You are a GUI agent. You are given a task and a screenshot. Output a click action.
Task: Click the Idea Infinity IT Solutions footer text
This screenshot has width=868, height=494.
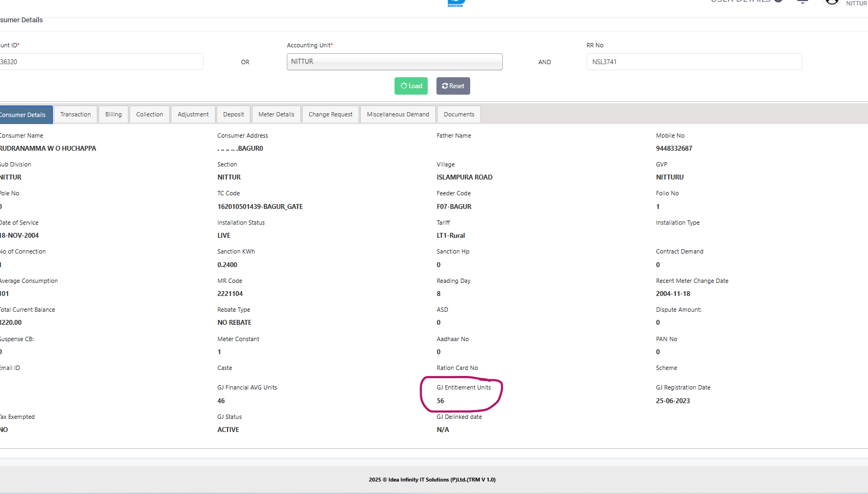(432, 480)
